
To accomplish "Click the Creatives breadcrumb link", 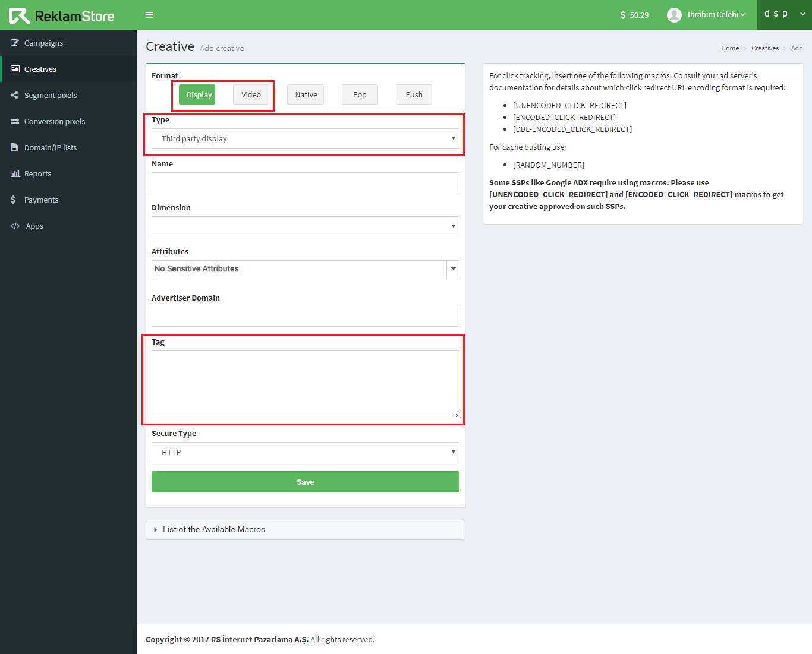I will [x=765, y=48].
